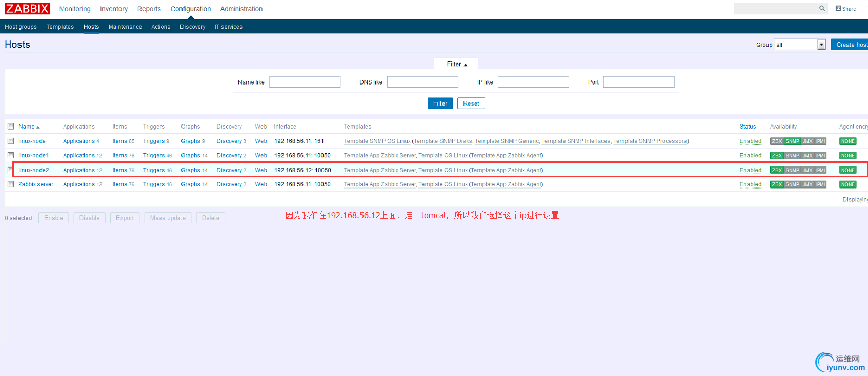Viewport: 868px width, 376px height.
Task: Click ZBX availability badge for linux-node
Action: 777,141
